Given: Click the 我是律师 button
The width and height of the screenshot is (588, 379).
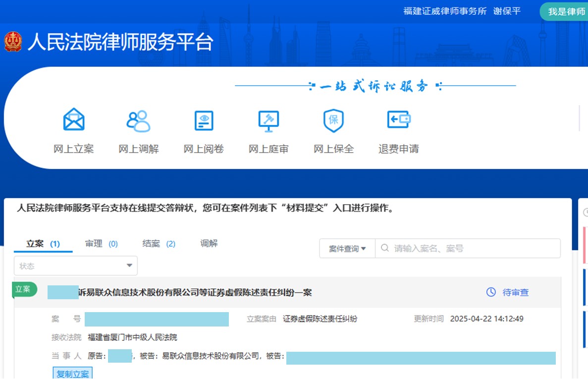Looking at the screenshot, I should click(564, 11).
